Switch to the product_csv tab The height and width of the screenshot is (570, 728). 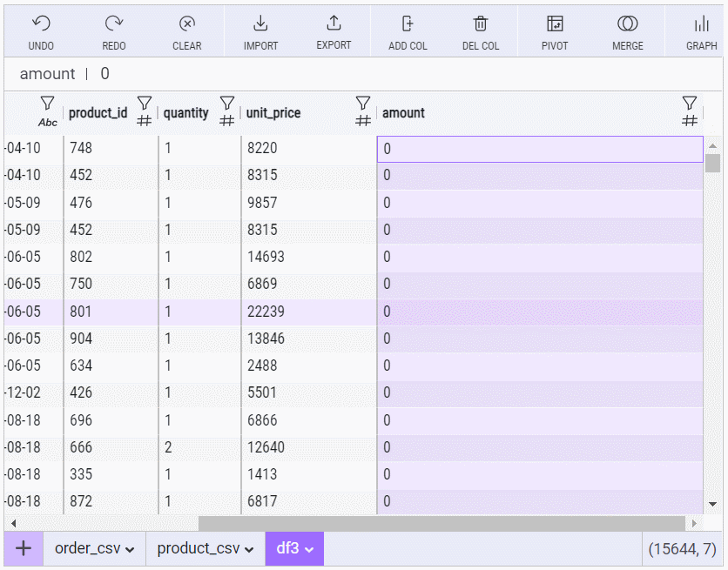[x=199, y=548]
